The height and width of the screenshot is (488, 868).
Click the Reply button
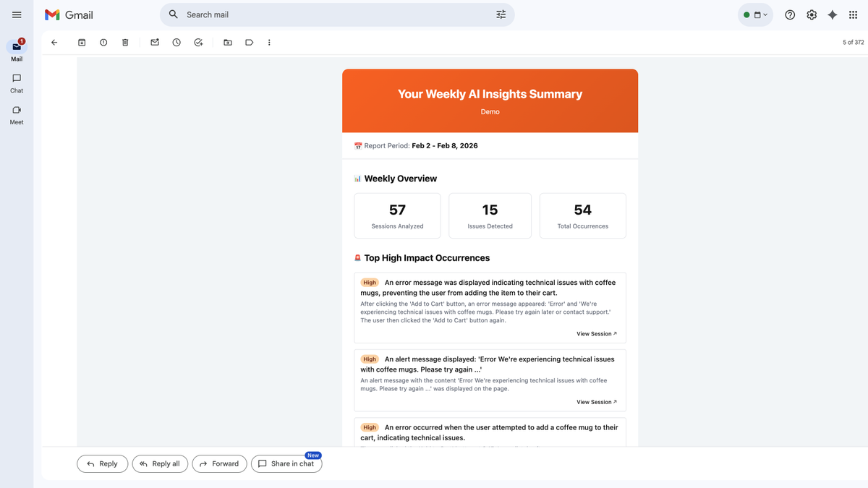[102, 463]
